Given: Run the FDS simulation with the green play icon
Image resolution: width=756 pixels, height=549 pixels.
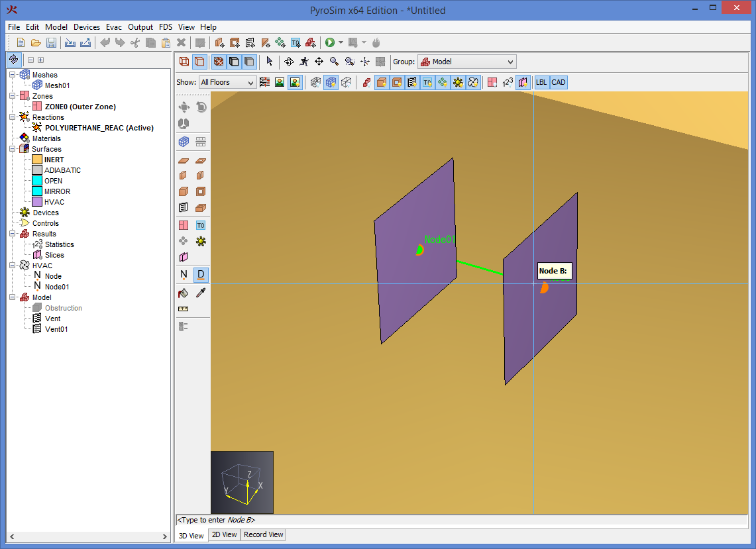Looking at the screenshot, I should click(x=330, y=42).
